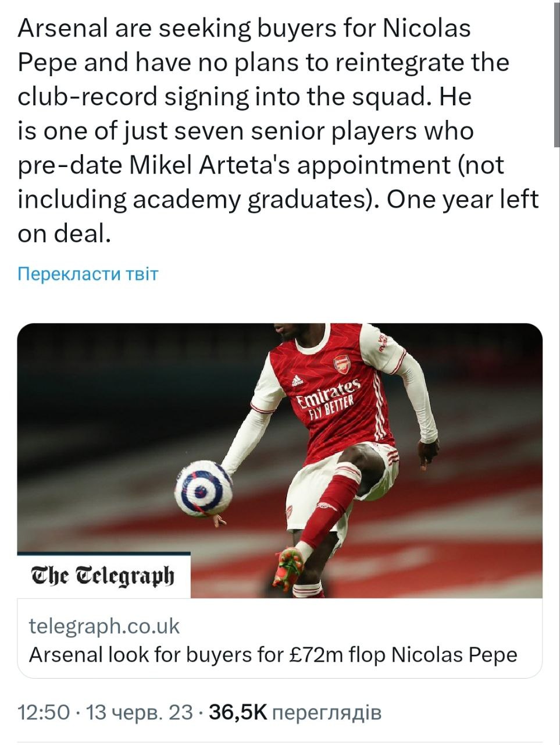The height and width of the screenshot is (745, 560).
Task: Click the 12:50 tweet timestamp
Action: [44, 712]
